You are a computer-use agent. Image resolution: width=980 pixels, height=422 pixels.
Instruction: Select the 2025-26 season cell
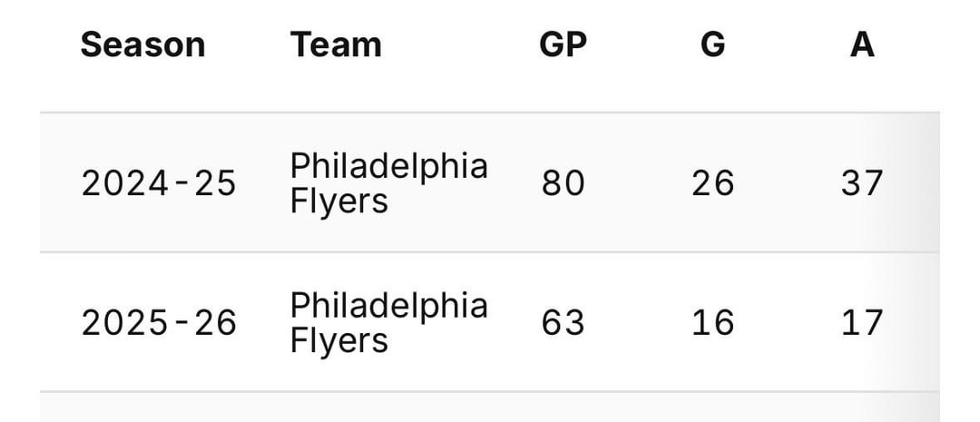coord(159,322)
